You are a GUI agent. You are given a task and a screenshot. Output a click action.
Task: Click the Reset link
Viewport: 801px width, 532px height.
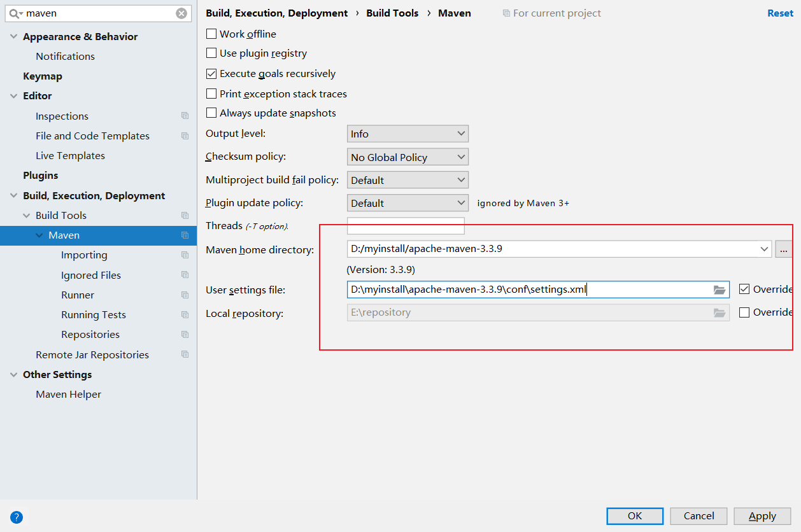[x=780, y=13]
